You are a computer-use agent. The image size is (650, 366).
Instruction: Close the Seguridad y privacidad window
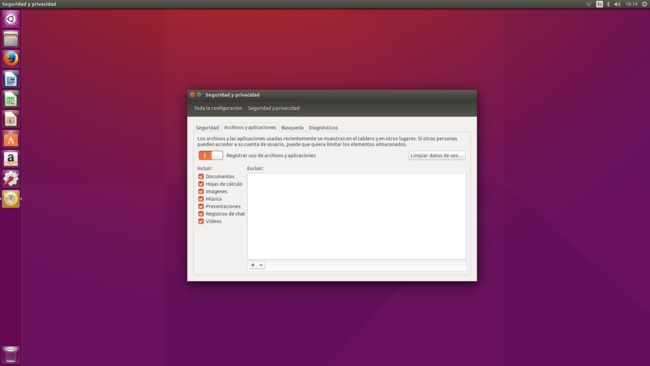pyautogui.click(x=192, y=95)
